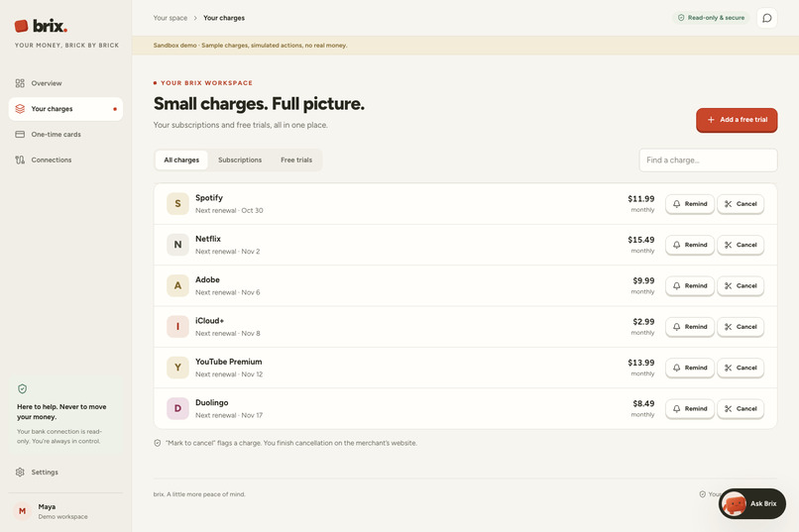
Task: Set a reminder for Duolingo
Action: 690,409
